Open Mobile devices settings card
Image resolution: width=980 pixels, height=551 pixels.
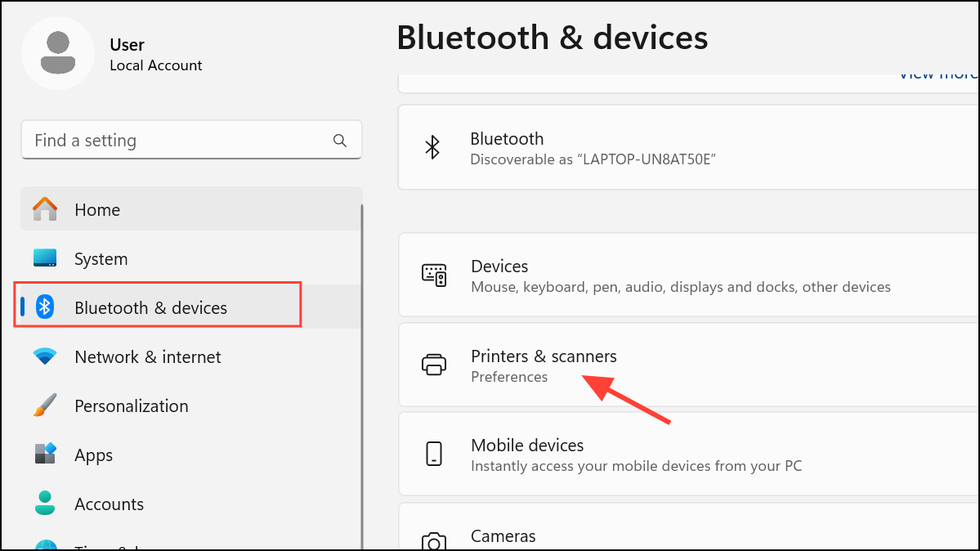coord(689,454)
